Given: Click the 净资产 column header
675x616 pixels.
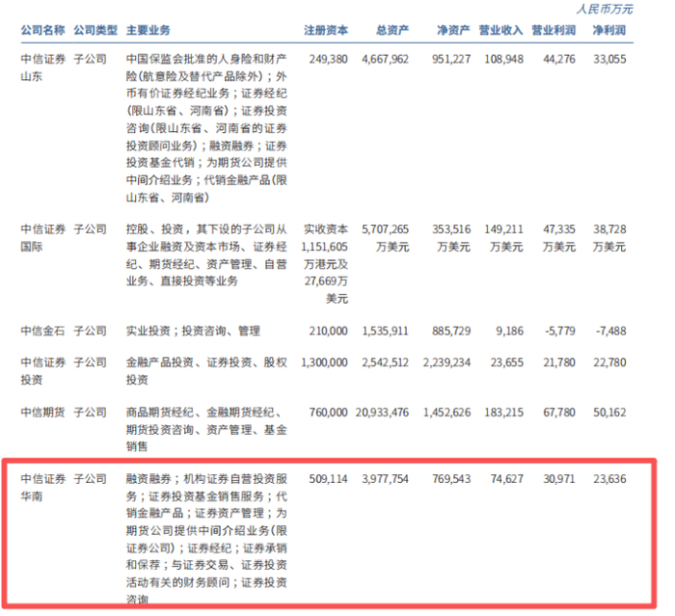Looking at the screenshot, I should (x=453, y=30).
